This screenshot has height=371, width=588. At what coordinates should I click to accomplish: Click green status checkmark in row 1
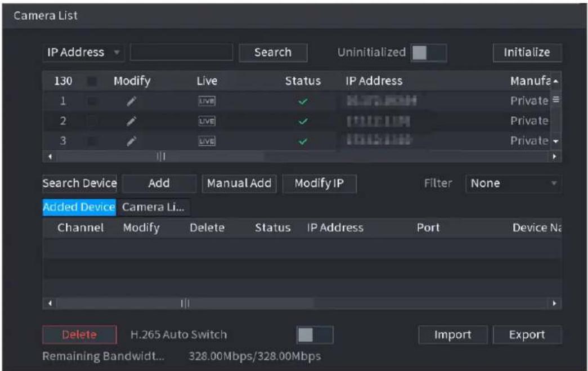click(x=303, y=101)
